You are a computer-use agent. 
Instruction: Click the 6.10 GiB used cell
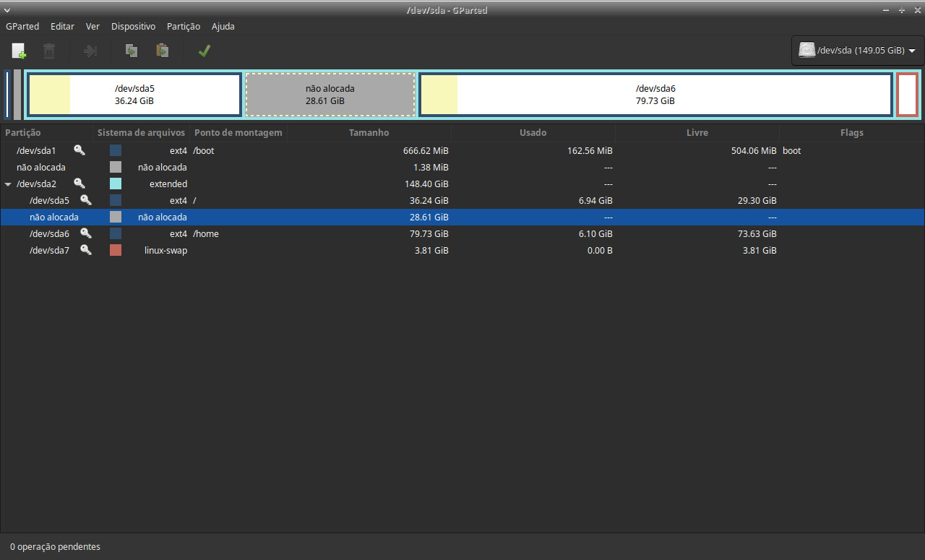click(595, 233)
